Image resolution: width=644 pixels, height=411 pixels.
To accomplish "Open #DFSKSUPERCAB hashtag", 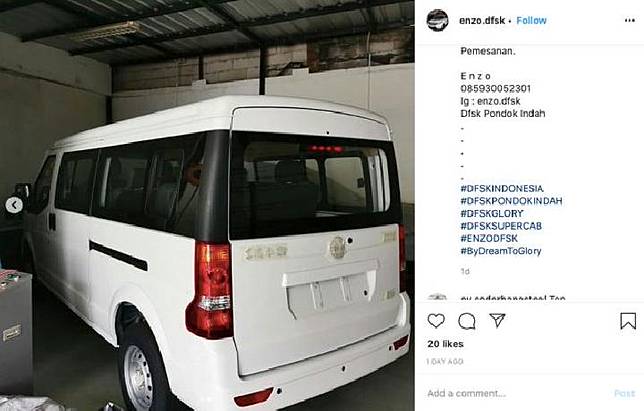I will 501,226.
